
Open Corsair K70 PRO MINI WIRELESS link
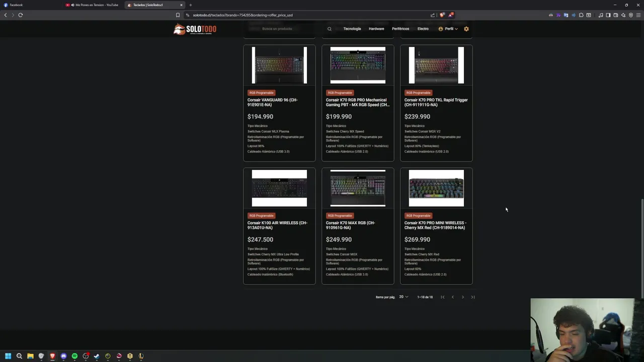point(435,225)
